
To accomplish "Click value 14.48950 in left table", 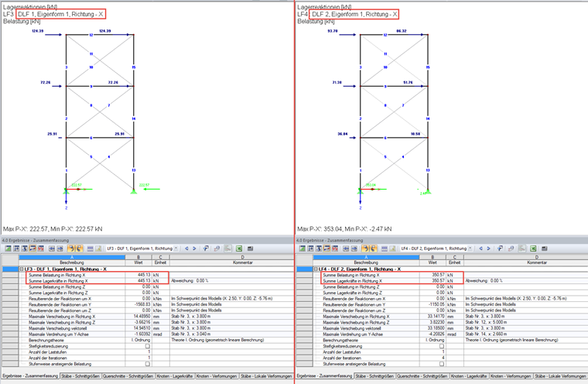I will click(x=142, y=317).
